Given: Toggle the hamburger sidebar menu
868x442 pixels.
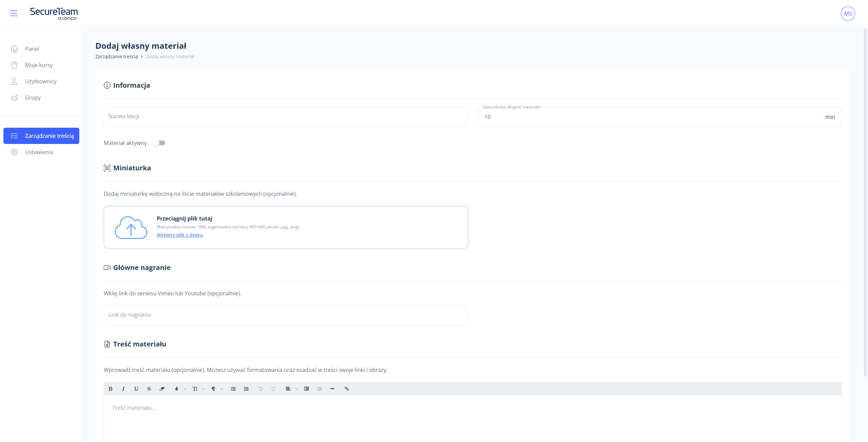Looking at the screenshot, I should (14, 13).
